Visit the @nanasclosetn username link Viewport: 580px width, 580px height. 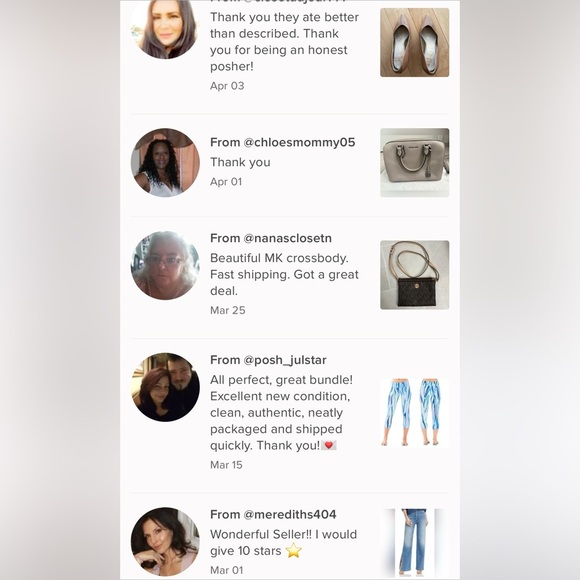pos(287,238)
